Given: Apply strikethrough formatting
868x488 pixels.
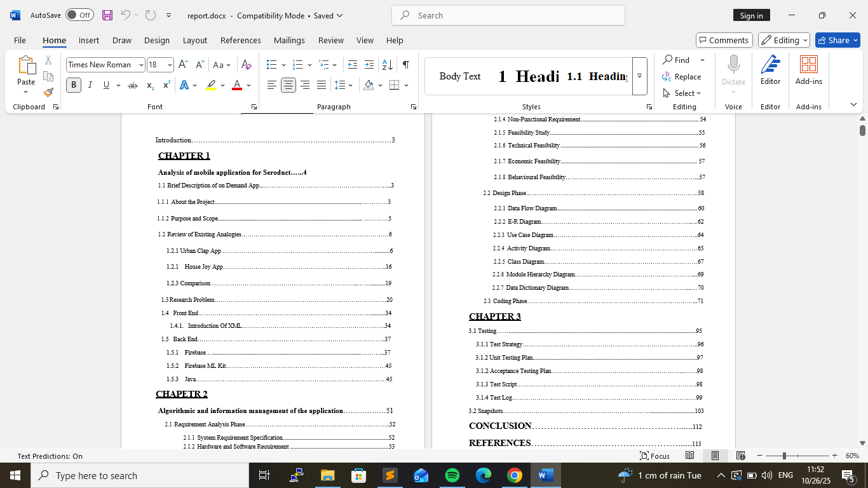Looking at the screenshot, I should (132, 85).
